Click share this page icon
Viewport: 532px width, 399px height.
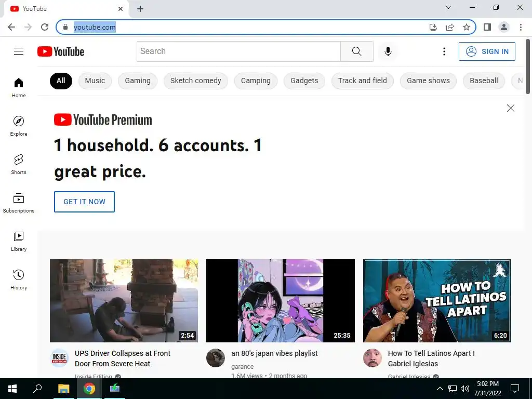[450, 27]
